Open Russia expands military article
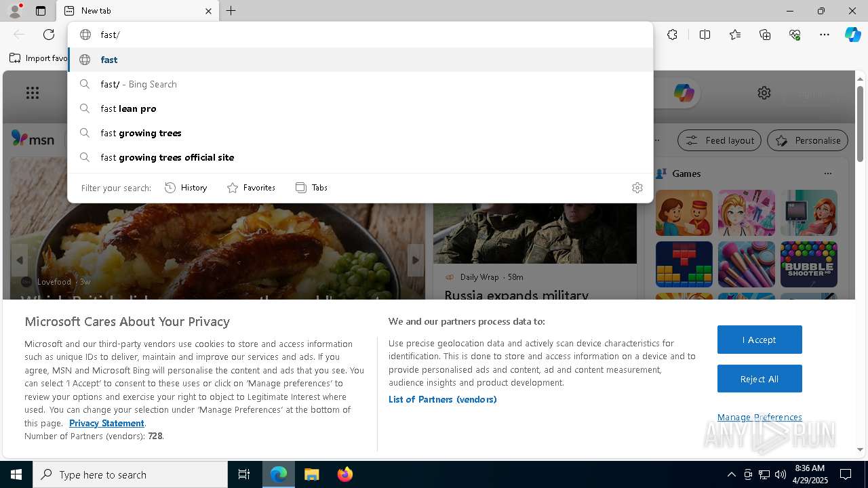Viewport: 868px width, 488px height. [517, 295]
